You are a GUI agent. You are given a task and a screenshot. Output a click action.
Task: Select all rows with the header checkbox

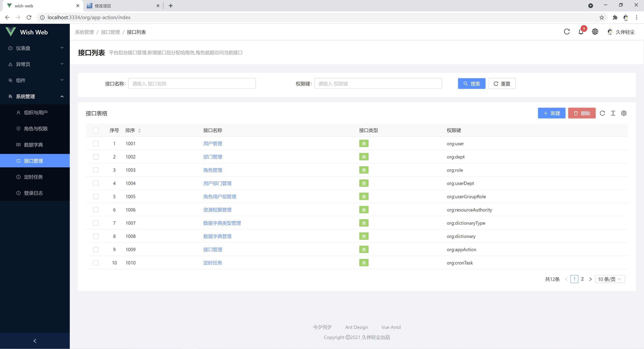click(x=96, y=130)
